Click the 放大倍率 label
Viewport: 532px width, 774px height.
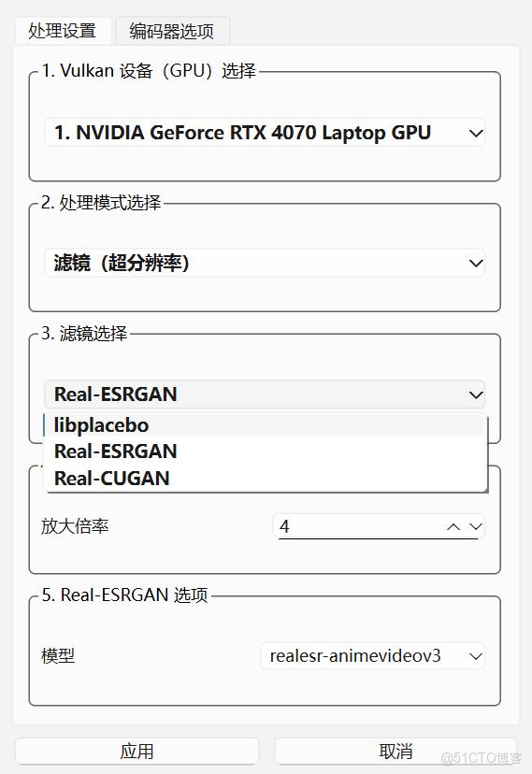point(75,526)
